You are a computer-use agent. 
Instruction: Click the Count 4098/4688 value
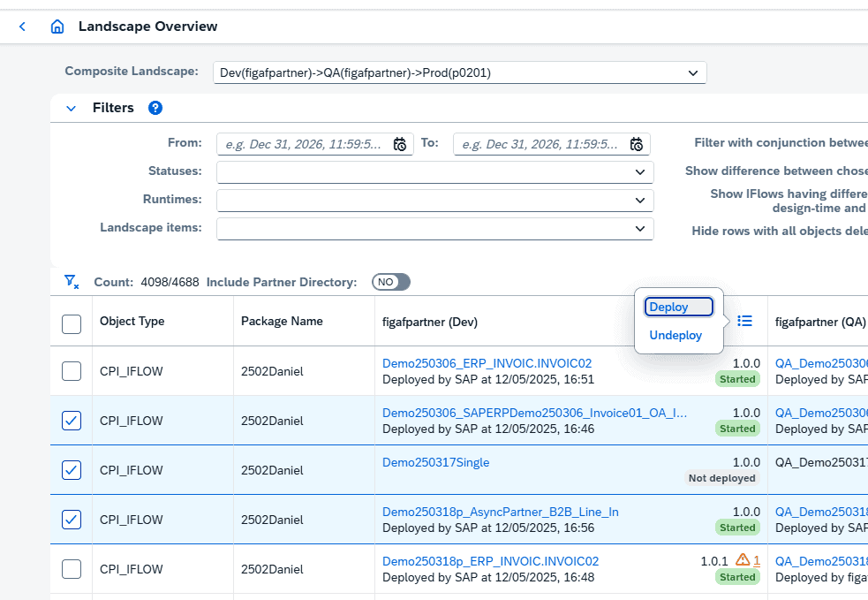(x=170, y=282)
